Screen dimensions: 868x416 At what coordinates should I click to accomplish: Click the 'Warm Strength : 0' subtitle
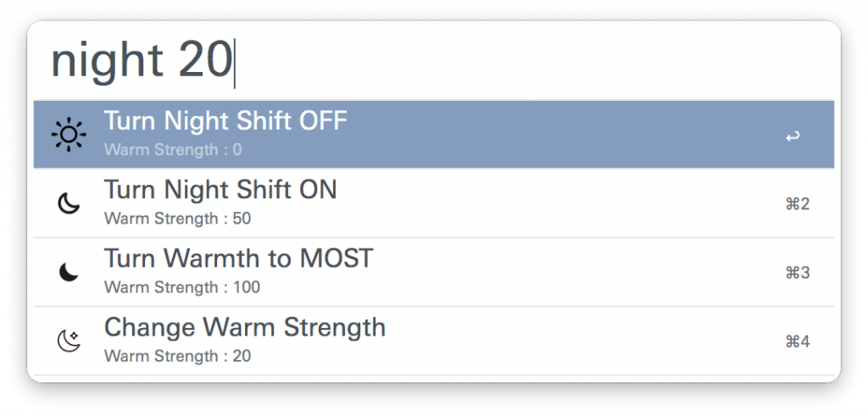pos(173,150)
